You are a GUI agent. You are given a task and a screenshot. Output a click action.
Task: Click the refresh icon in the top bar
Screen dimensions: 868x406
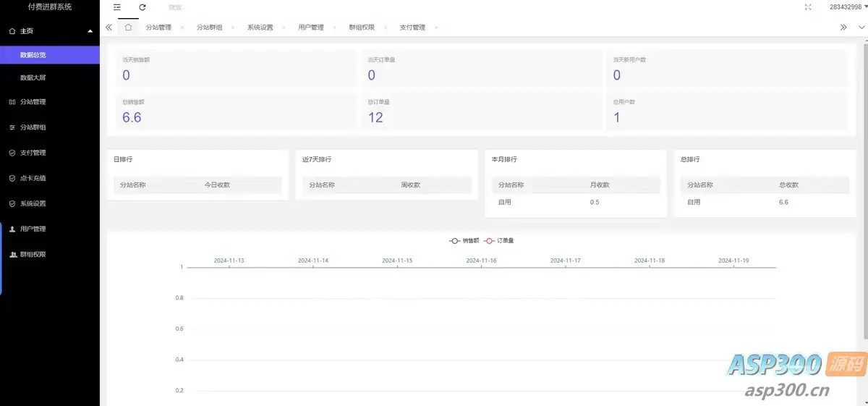[142, 7]
